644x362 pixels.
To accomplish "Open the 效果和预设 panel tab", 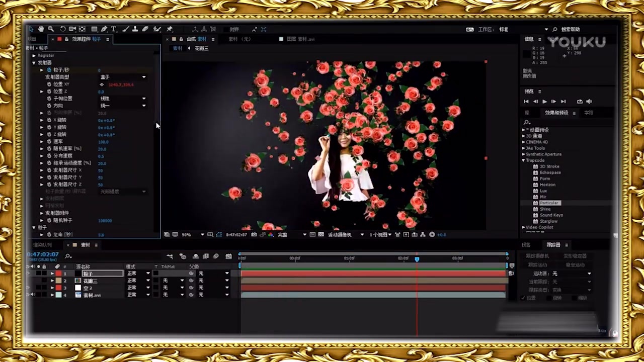I will click(556, 113).
